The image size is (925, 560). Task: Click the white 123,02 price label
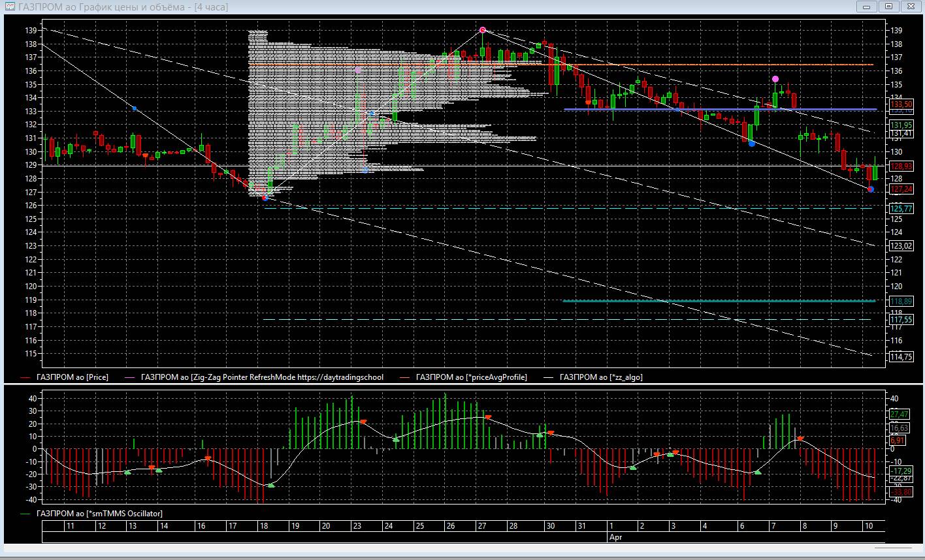pos(901,246)
